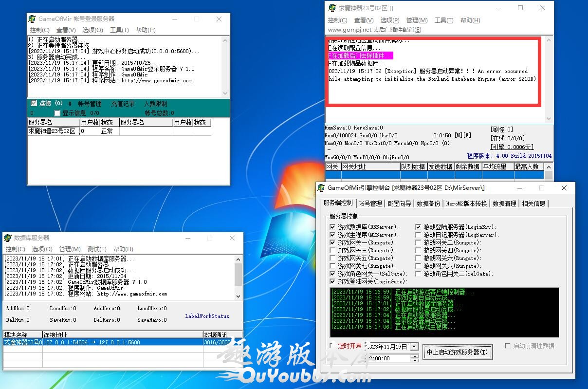The height and width of the screenshot is (389, 588).
Task: Open the HeroM2版本转换 tab
Action: click(466, 204)
